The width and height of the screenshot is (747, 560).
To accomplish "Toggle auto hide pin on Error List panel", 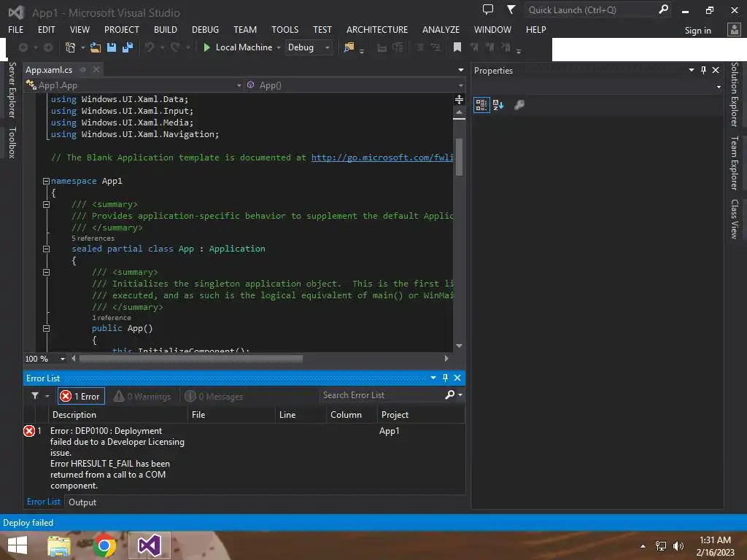I will [x=445, y=378].
